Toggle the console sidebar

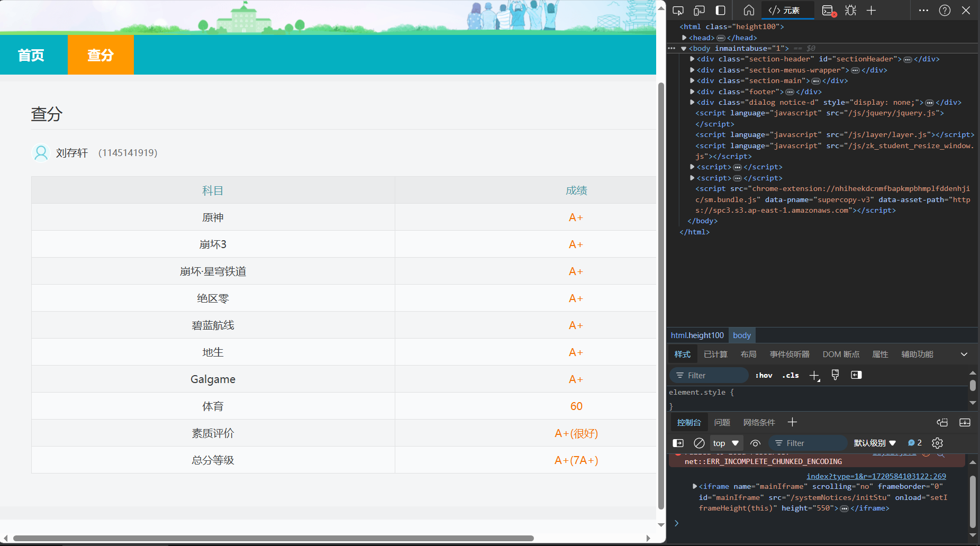[678, 443]
